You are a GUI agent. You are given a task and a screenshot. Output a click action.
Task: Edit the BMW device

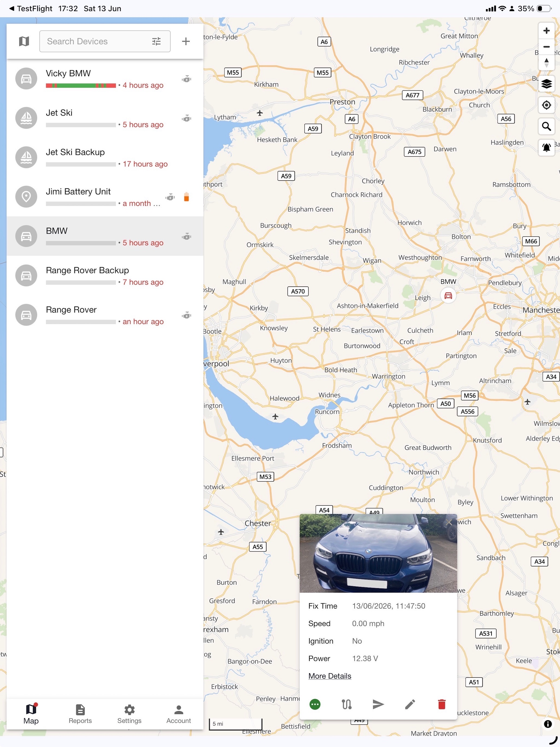[x=410, y=704]
